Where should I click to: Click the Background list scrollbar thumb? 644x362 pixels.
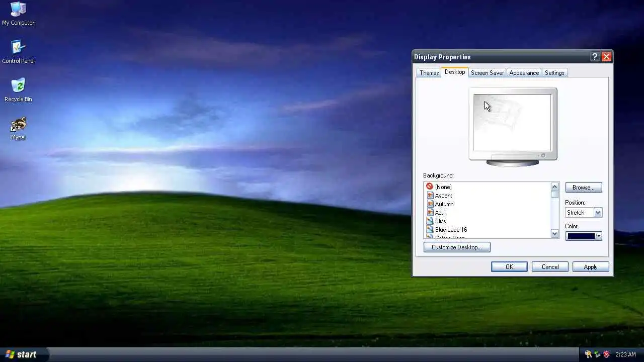(x=555, y=194)
